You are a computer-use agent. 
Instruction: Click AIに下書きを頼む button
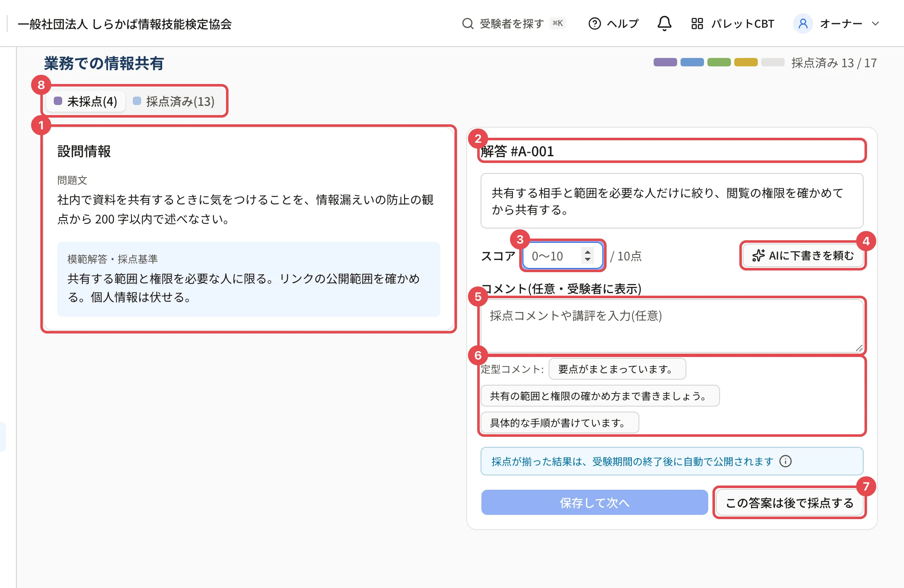(x=803, y=255)
